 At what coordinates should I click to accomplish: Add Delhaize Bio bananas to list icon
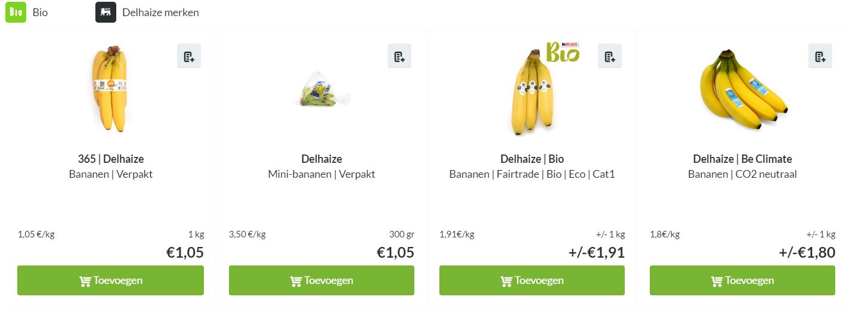click(x=610, y=56)
